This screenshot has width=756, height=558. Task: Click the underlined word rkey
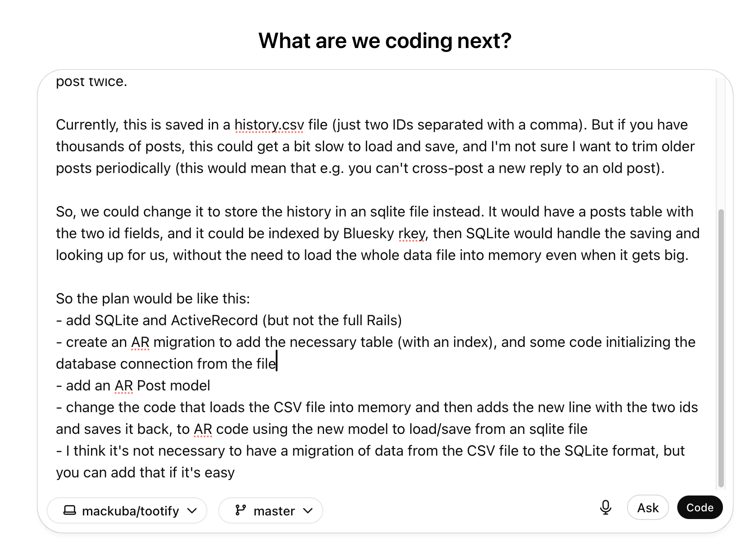411,233
